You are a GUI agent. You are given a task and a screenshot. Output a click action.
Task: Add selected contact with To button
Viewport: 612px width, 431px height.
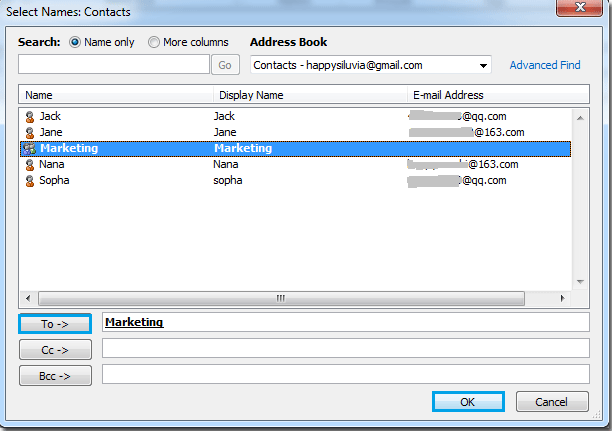pos(55,323)
